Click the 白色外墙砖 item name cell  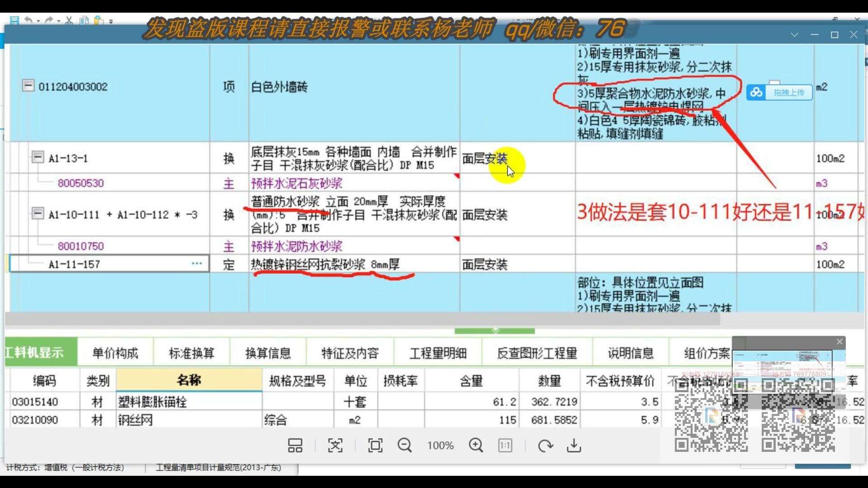(354, 87)
